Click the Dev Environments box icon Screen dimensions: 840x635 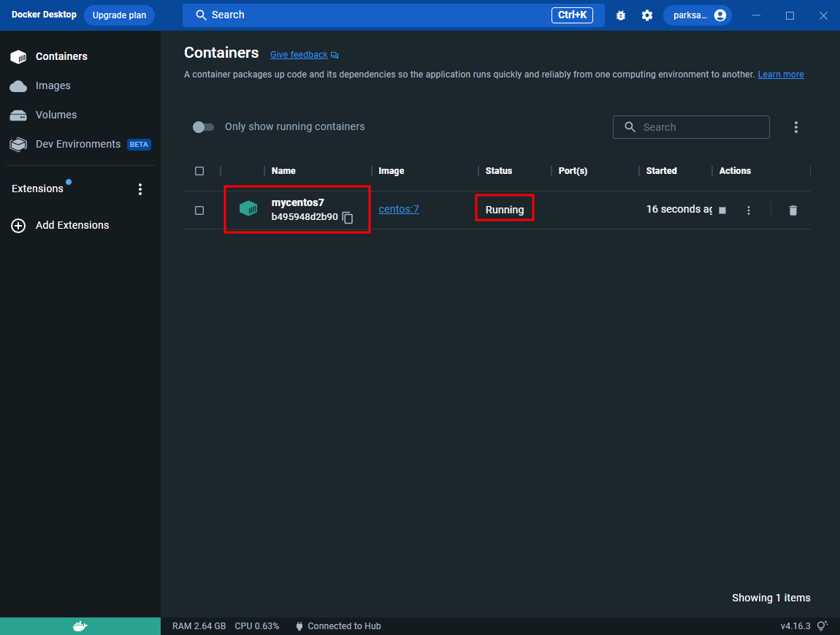coord(18,145)
